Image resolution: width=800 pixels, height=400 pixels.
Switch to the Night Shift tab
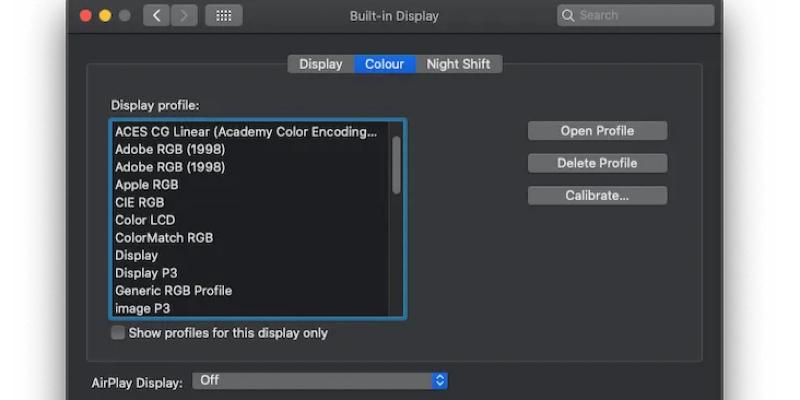[x=458, y=64]
